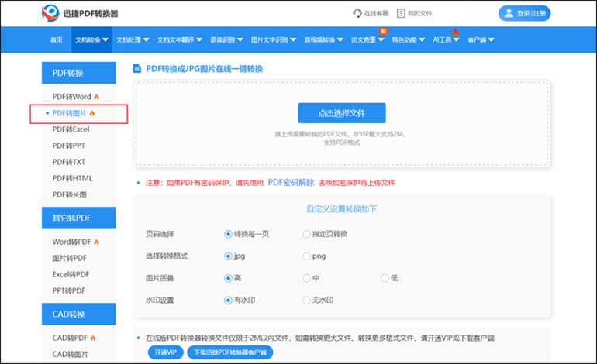The width and height of the screenshot is (597, 364).
Task: Expand the 文档文本翻译 dropdown menu
Action: pos(179,39)
